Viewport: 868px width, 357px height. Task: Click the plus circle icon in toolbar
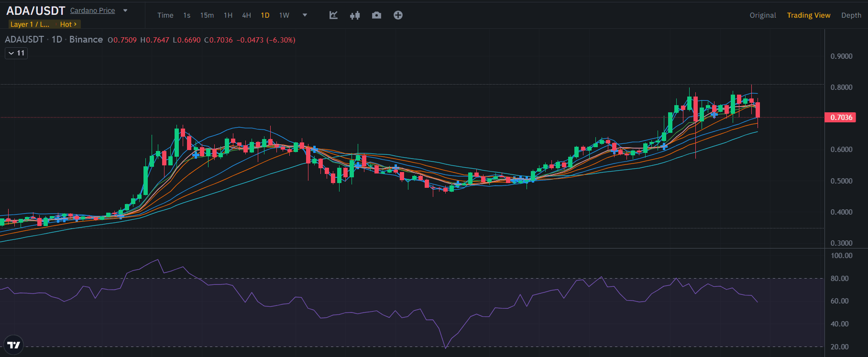(x=398, y=15)
